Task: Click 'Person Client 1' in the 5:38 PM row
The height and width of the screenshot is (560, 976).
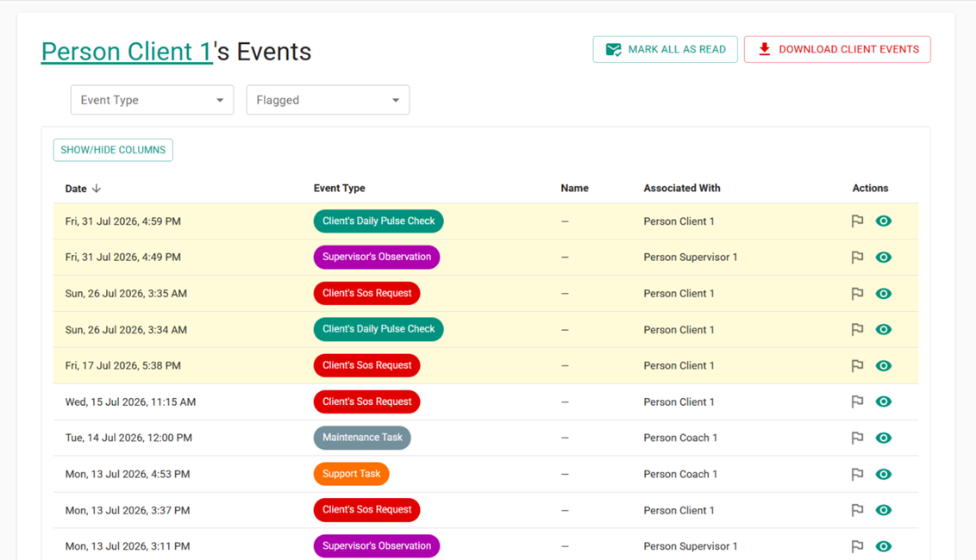Action: (679, 366)
